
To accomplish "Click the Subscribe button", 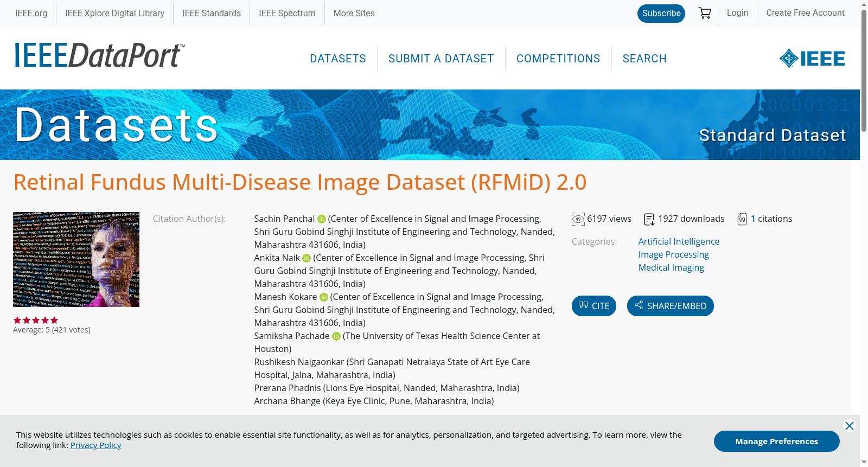I will pos(661,13).
